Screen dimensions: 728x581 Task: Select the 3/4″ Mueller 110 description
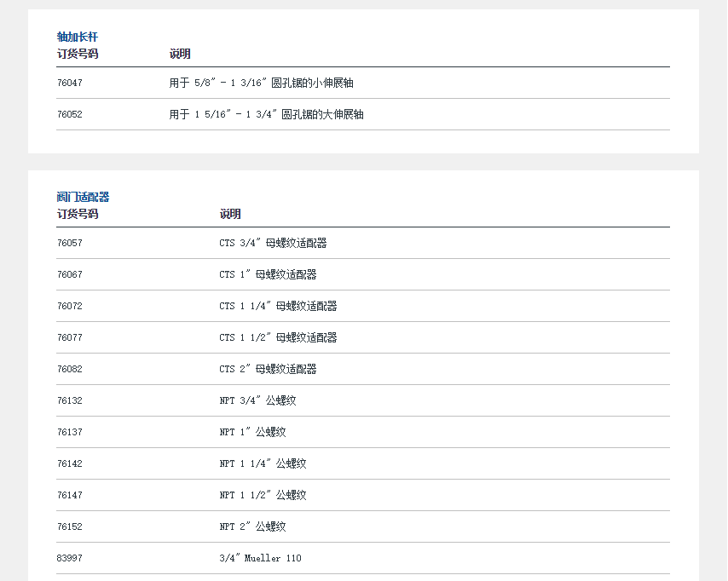(260, 559)
